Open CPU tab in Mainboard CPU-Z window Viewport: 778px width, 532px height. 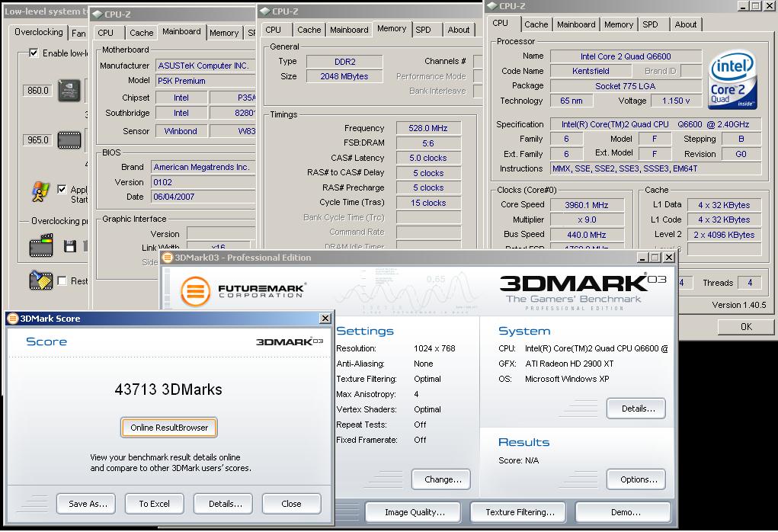105,33
